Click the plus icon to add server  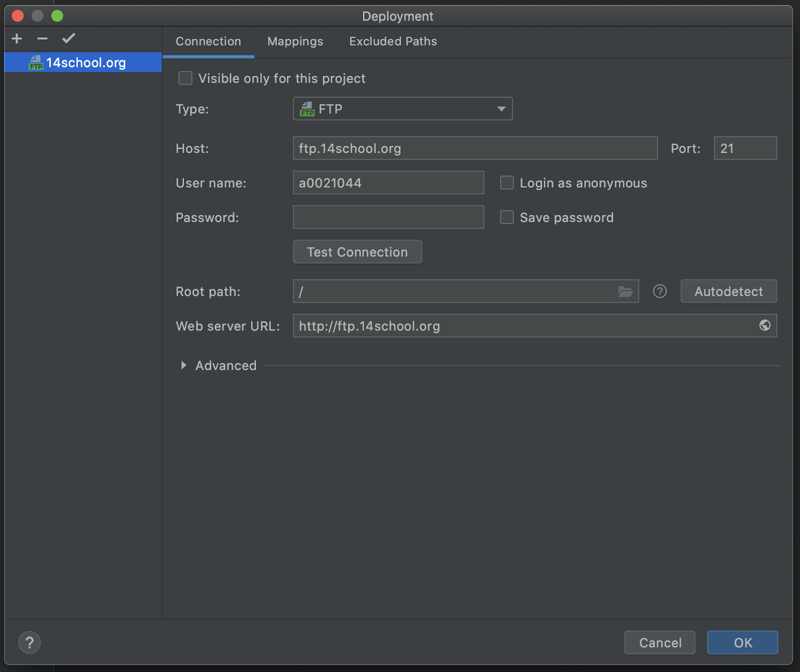tap(17, 38)
